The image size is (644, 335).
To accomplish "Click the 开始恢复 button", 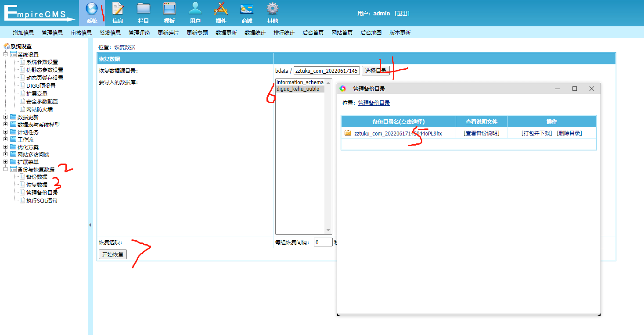I will click(113, 254).
